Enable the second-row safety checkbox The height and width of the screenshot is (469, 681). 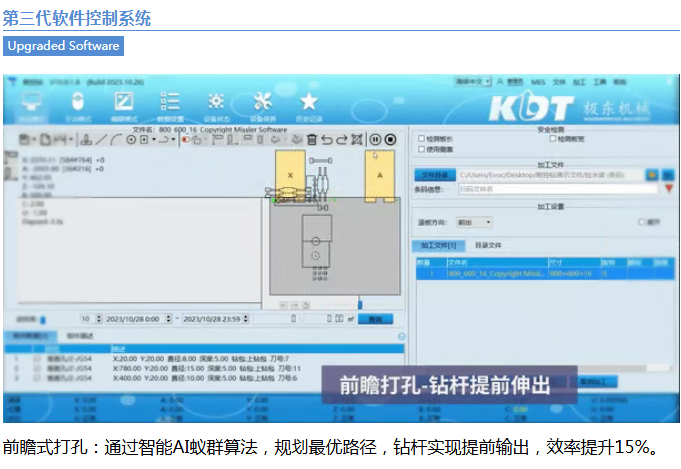421,149
